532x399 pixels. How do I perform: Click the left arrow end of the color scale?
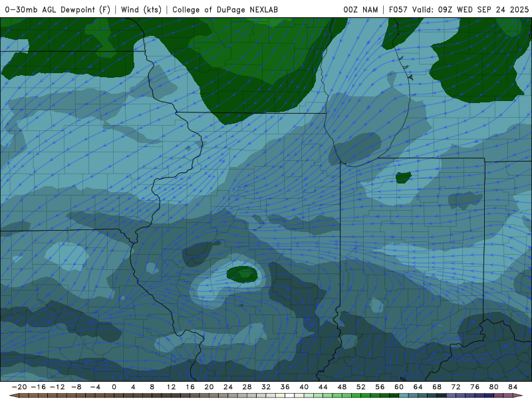click(13, 396)
